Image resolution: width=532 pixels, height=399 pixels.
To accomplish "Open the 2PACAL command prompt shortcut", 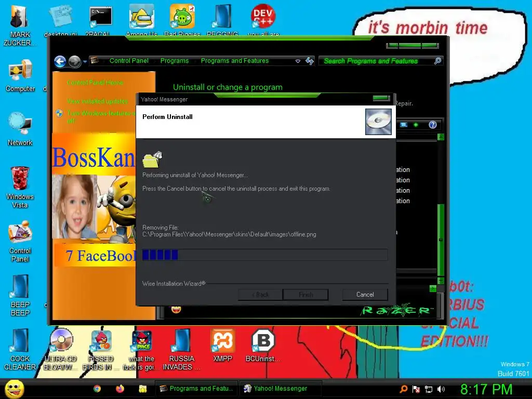I will pyautogui.click(x=100, y=21).
